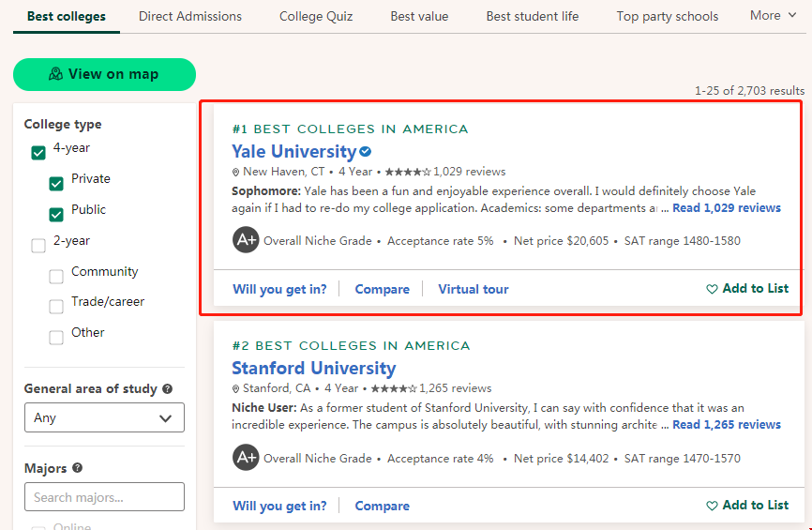
Task: Add Stanford University to list
Action: pyautogui.click(x=747, y=505)
